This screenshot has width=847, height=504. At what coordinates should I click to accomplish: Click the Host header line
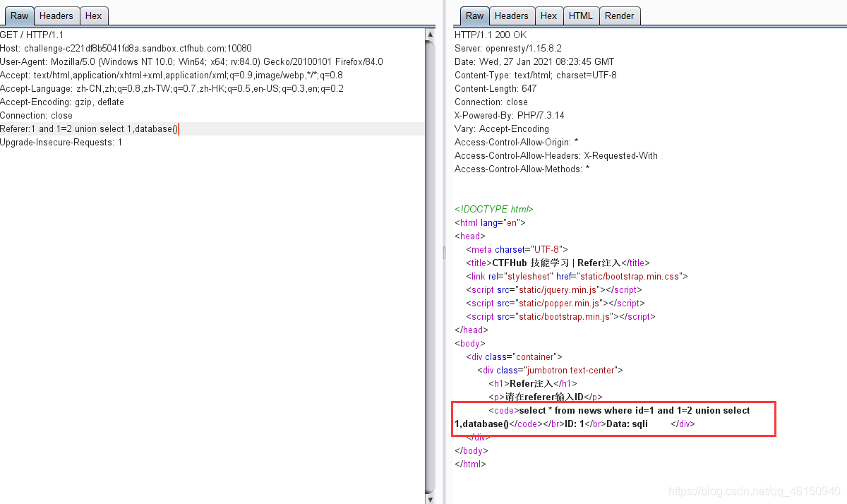(x=126, y=48)
